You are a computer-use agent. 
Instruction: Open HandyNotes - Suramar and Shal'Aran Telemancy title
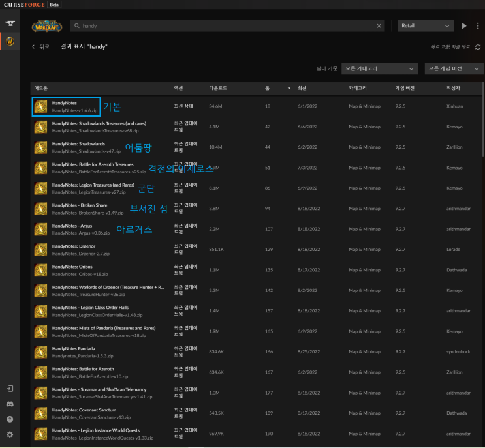pos(99,389)
